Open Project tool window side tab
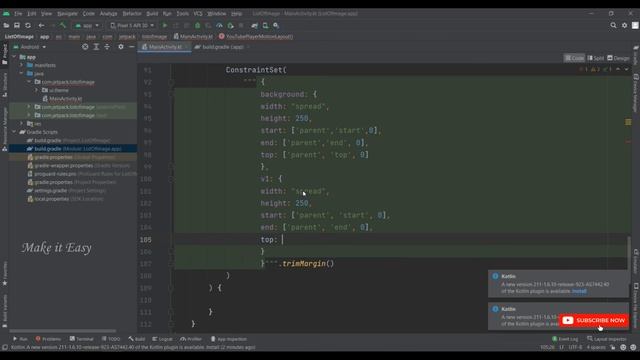 (x=4, y=54)
